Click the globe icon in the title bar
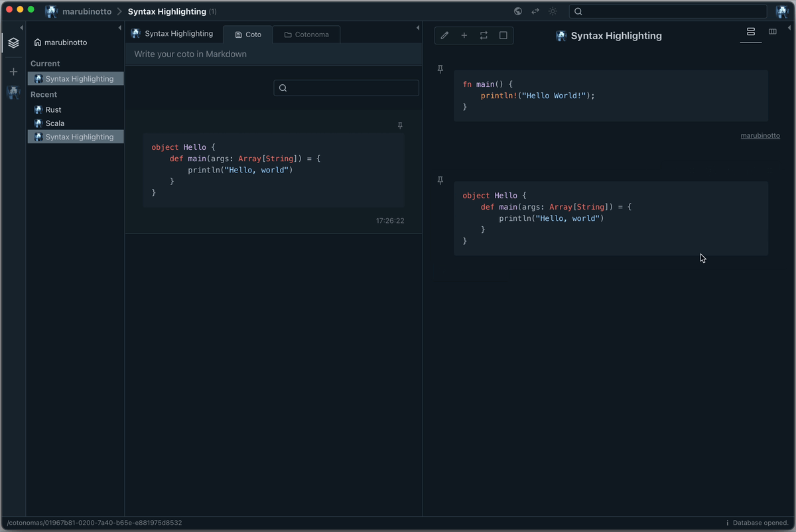 pos(518,11)
